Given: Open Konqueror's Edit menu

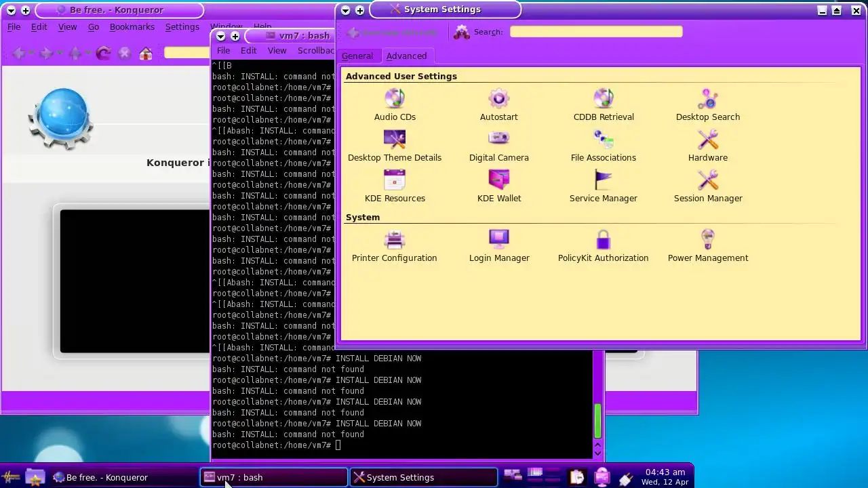Looking at the screenshot, I should [x=39, y=27].
